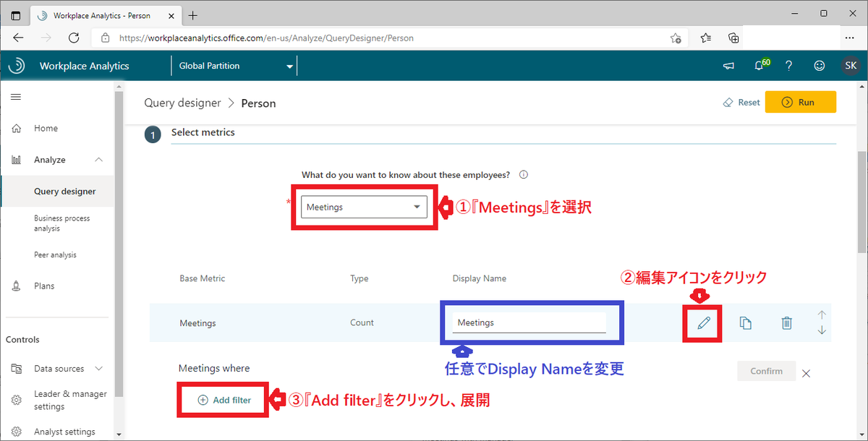Click the browser back arrow
Viewport: 868px width, 441px height.
coord(18,38)
